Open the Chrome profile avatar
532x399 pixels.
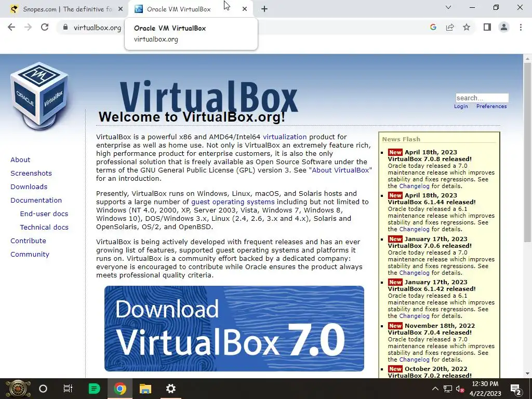[x=504, y=27]
